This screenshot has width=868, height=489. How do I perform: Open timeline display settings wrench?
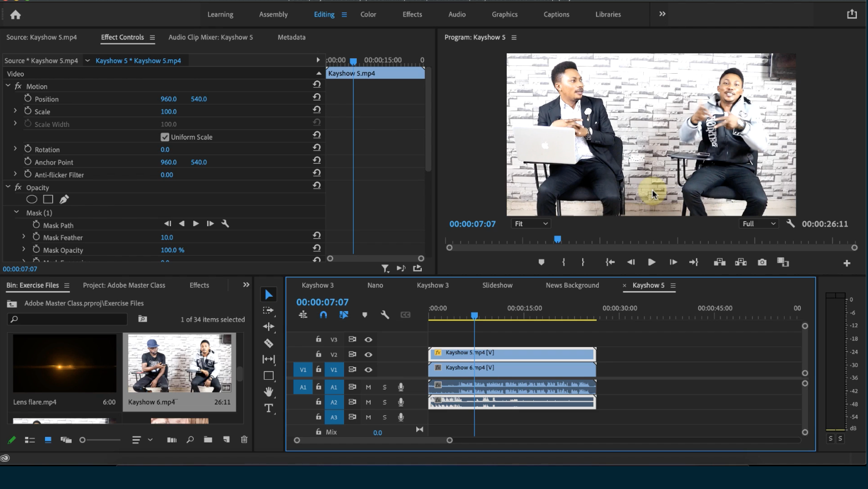pyautogui.click(x=385, y=315)
